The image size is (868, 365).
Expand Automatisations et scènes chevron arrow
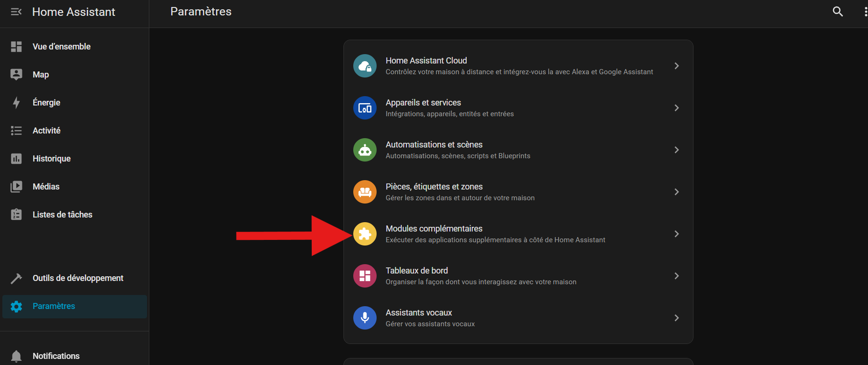pyautogui.click(x=676, y=150)
